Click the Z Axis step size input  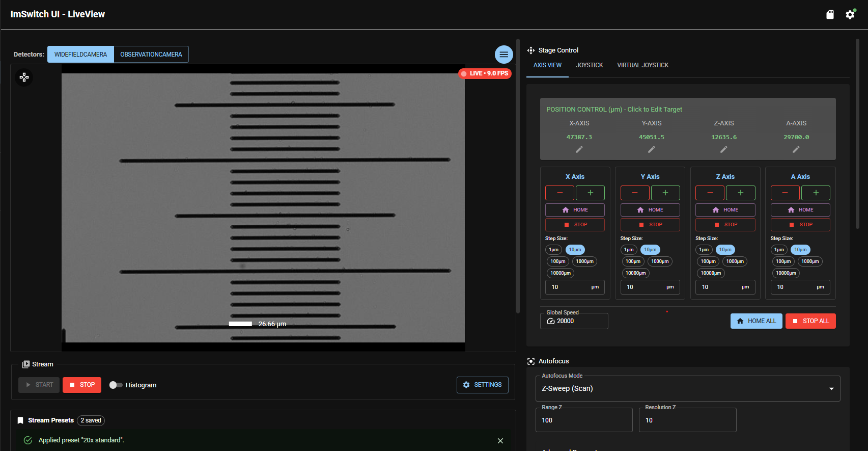(725, 287)
